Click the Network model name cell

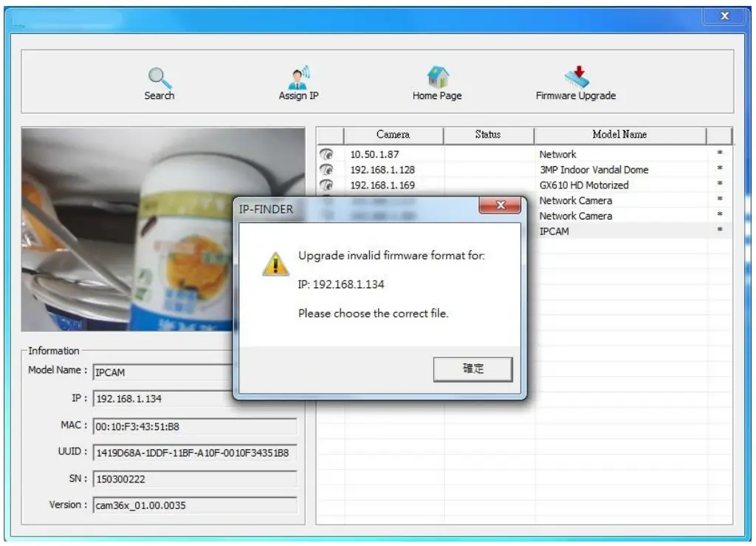click(x=558, y=154)
